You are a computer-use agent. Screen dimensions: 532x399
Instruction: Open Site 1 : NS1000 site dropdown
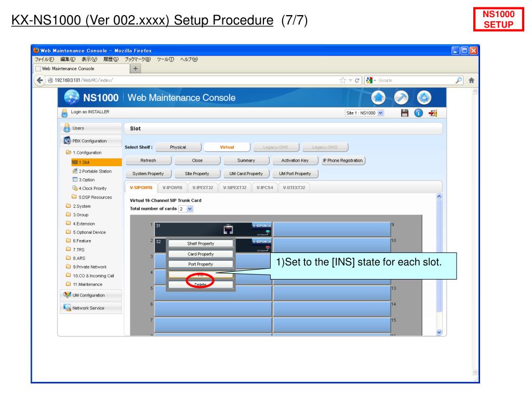coord(364,113)
